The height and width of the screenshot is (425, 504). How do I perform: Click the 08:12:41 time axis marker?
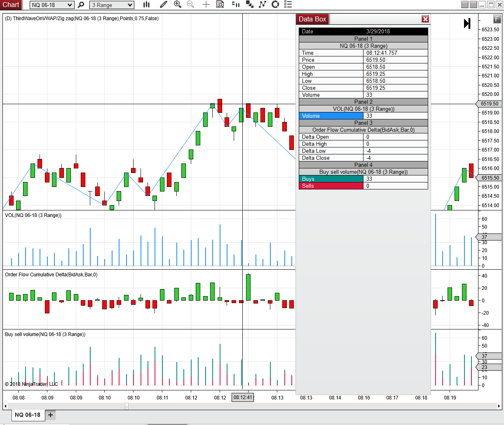(x=242, y=397)
